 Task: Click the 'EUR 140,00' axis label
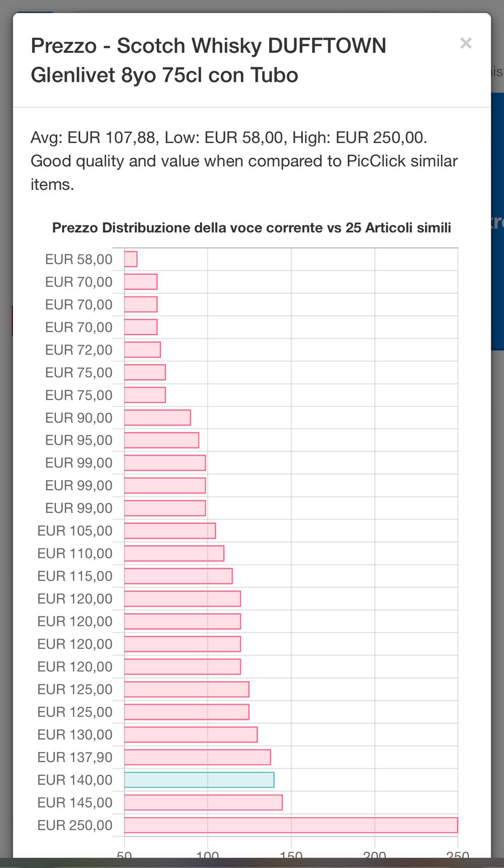[x=75, y=780]
